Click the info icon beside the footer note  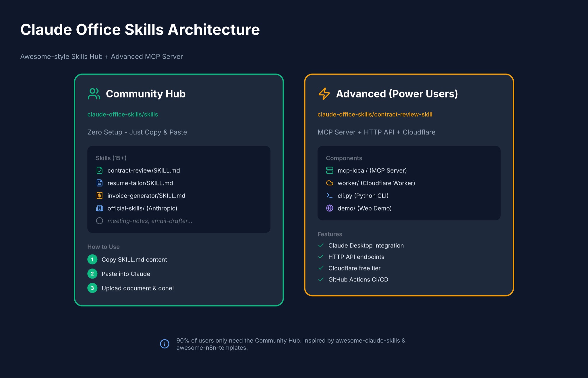pos(165,344)
